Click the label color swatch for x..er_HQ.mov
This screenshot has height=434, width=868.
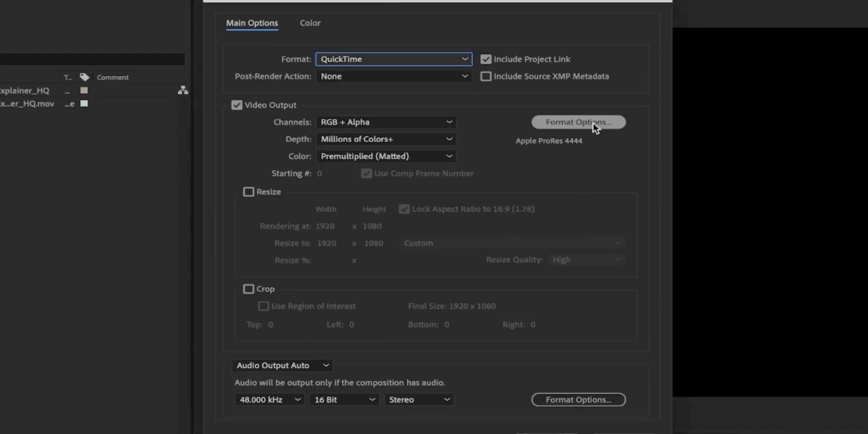point(84,103)
